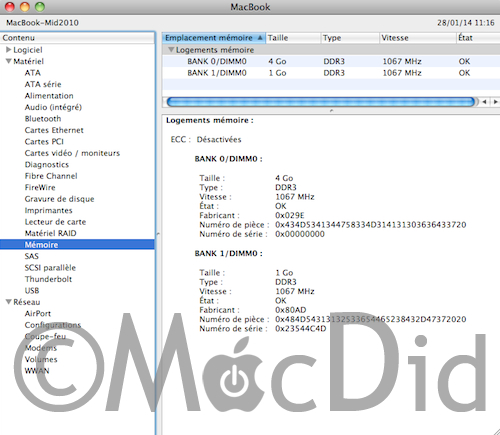The image size is (500, 435).
Task: Click the BANK 1/DIMM0 detail heading
Action: coord(228,254)
